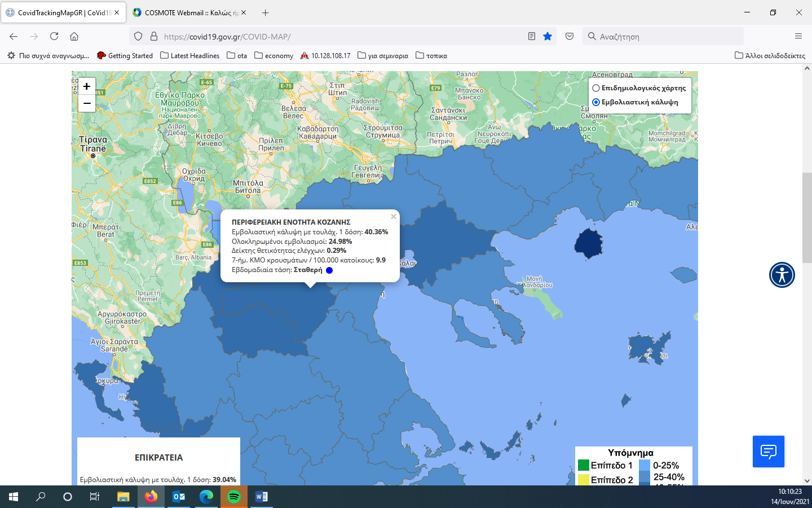Open Cortana circle in taskbar
812x508 pixels.
[x=68, y=497]
